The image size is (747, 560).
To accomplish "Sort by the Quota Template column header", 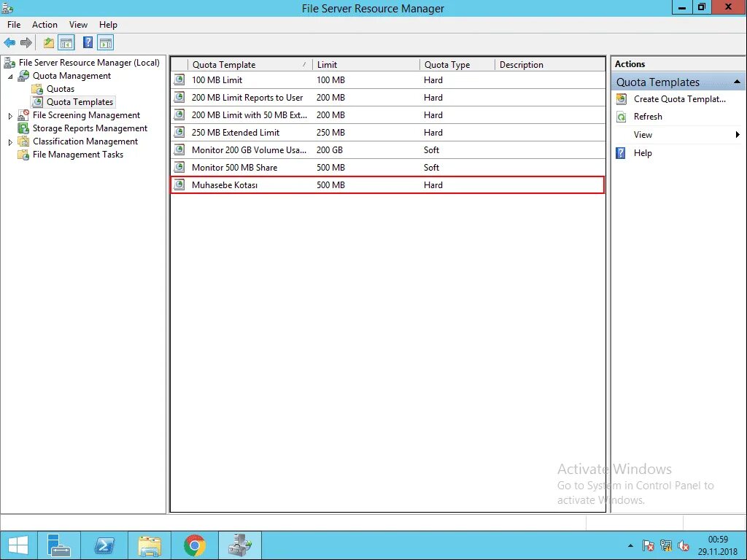I will 250,65.
